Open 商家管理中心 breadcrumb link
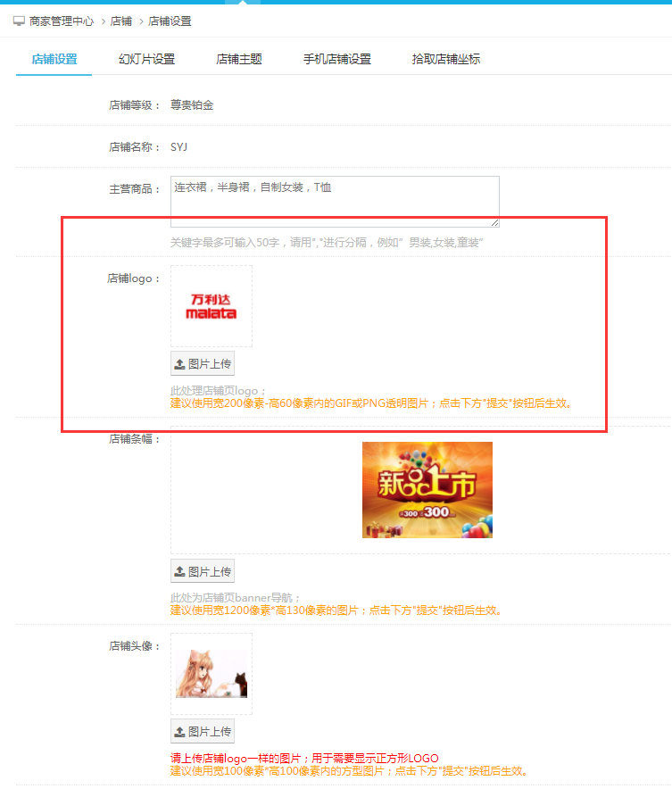 [x=61, y=21]
